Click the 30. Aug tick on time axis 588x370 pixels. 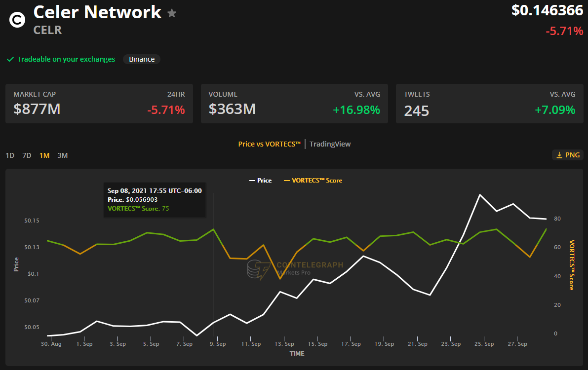tap(51, 344)
